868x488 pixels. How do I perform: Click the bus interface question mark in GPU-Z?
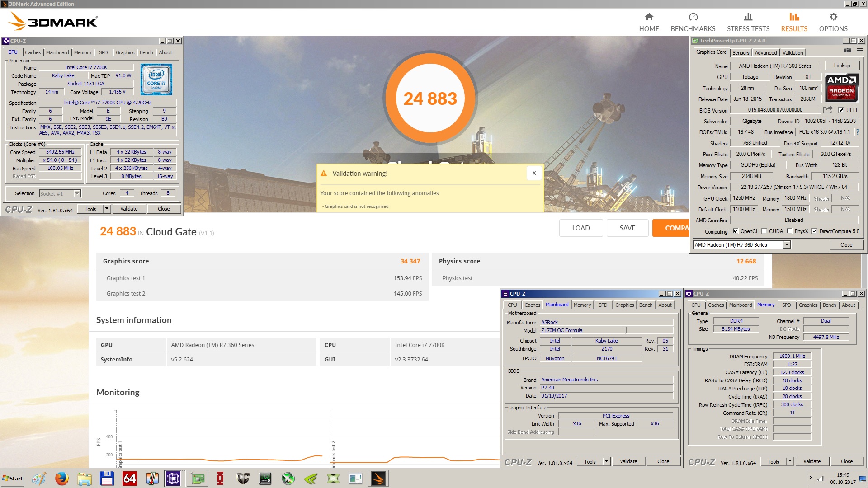pos(858,132)
